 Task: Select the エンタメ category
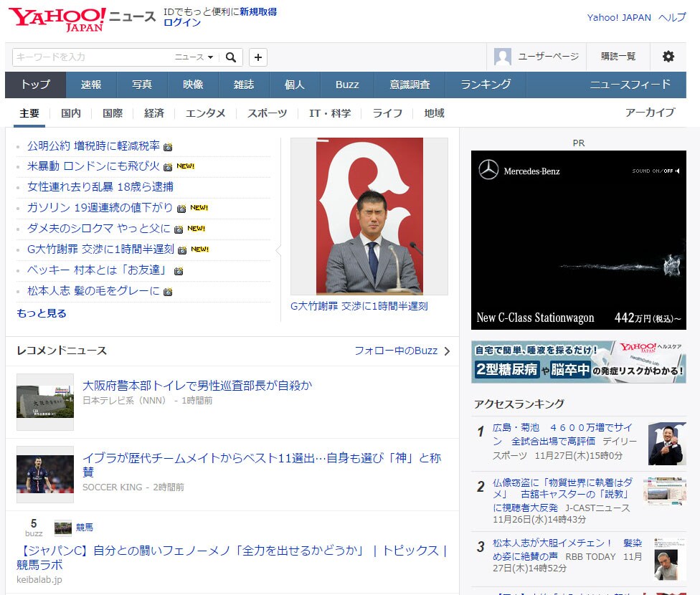click(205, 113)
